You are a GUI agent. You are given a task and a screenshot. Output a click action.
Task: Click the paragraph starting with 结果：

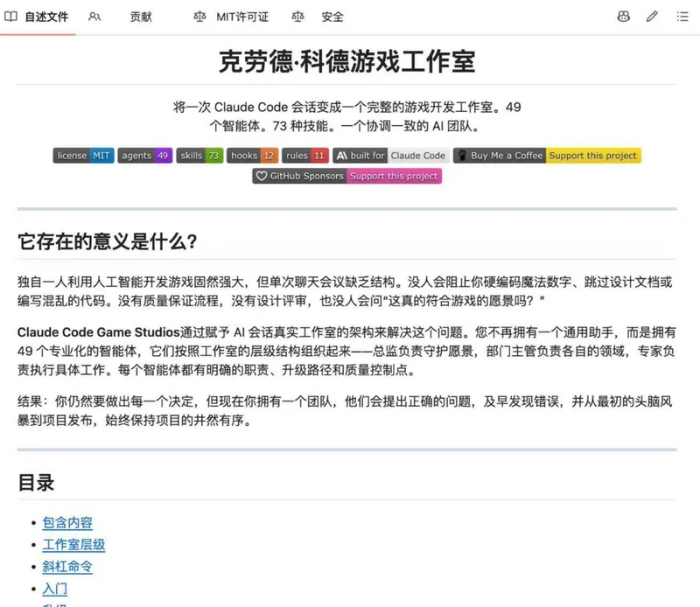[345, 410]
